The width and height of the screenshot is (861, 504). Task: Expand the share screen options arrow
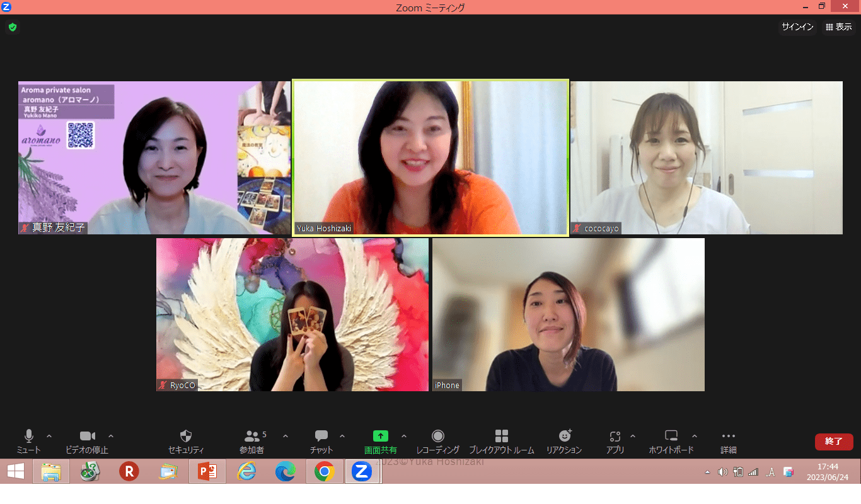click(x=404, y=436)
